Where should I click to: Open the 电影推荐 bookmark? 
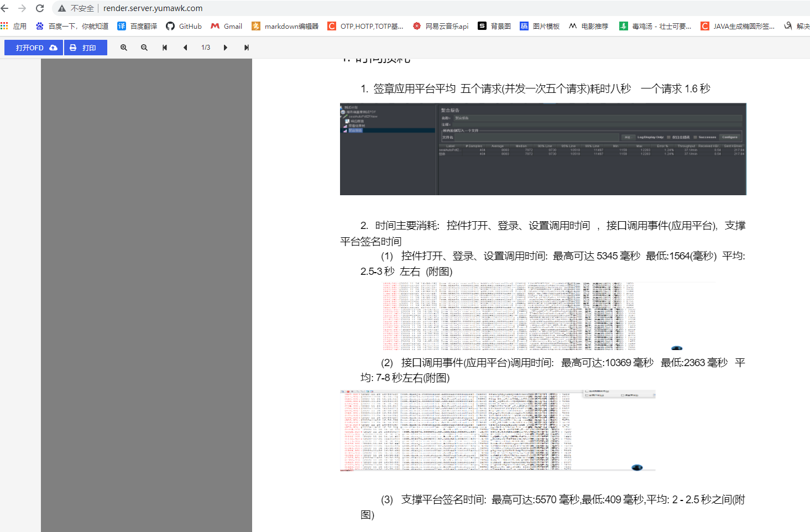(x=588, y=26)
